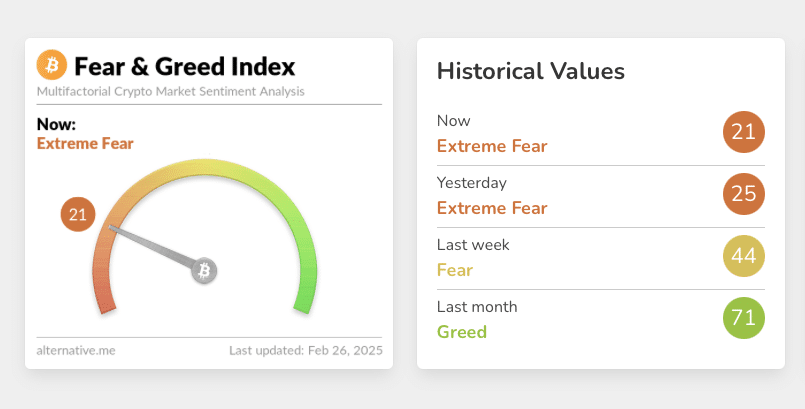Click the Extreme Fear status under Now:
This screenshot has height=409, width=805.
pyautogui.click(x=85, y=143)
